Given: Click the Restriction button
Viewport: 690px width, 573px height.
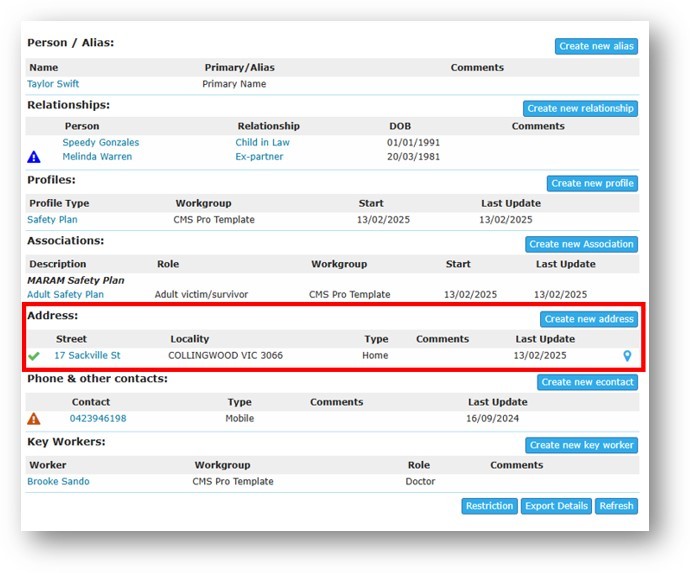Looking at the screenshot, I should click(x=489, y=506).
